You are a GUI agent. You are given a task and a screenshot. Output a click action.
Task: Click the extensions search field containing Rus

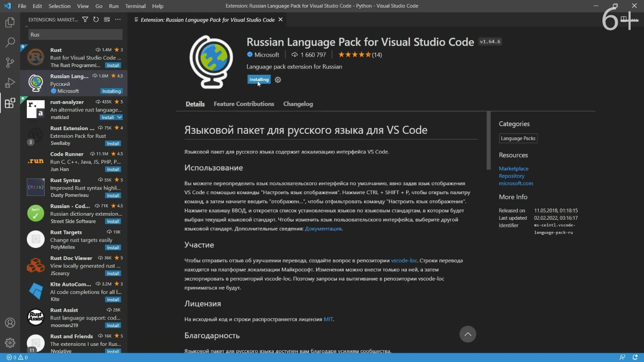point(76,34)
